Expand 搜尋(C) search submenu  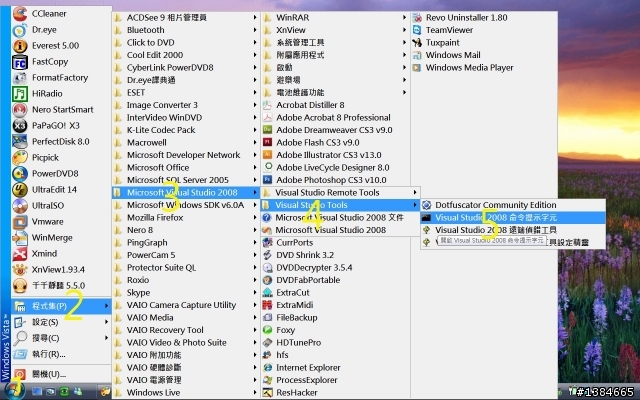(61, 338)
